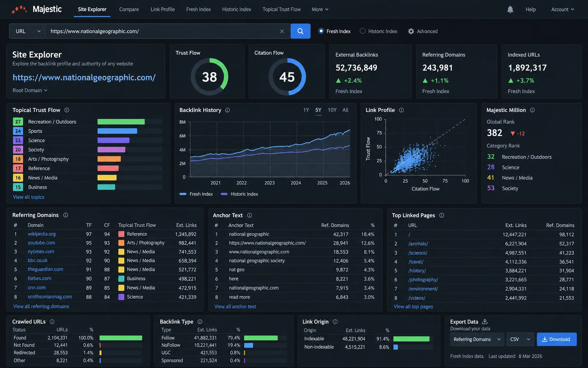Switch Backlink History to 5Y
Screen dimensions: 588x368
[x=318, y=110]
